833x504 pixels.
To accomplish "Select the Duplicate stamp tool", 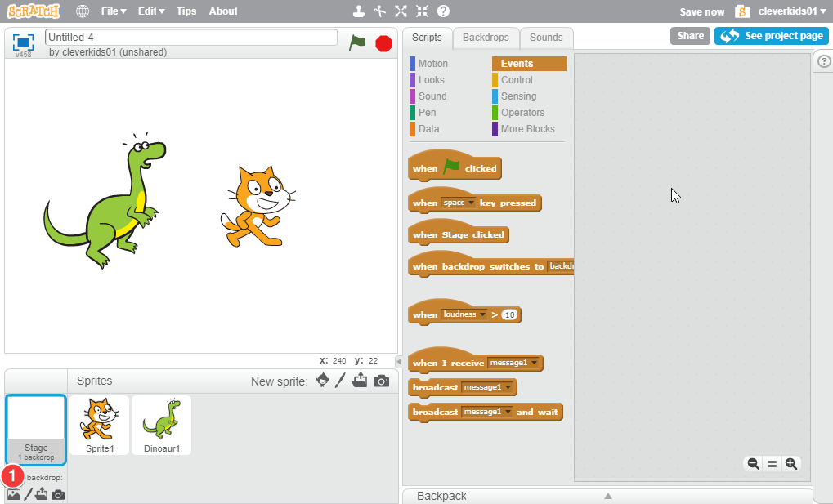I will 360,11.
